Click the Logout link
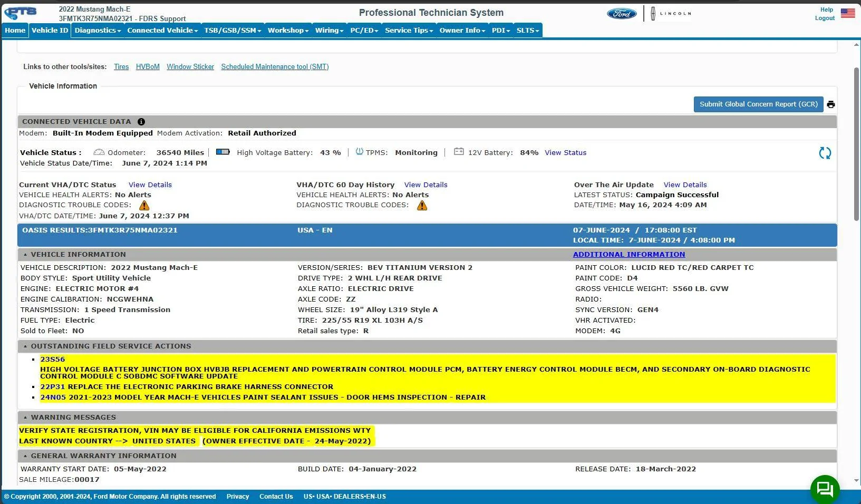861x504 pixels. coord(825,18)
